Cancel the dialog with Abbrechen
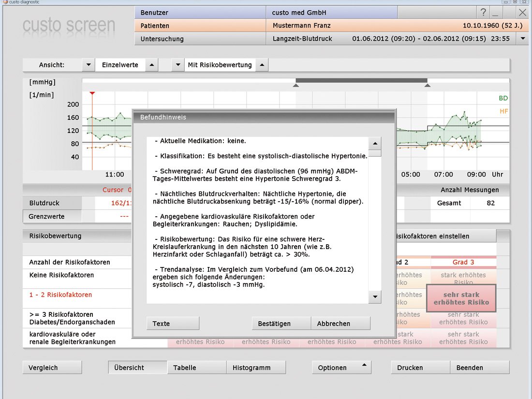Screen dimensions: 532x399 [340, 324]
